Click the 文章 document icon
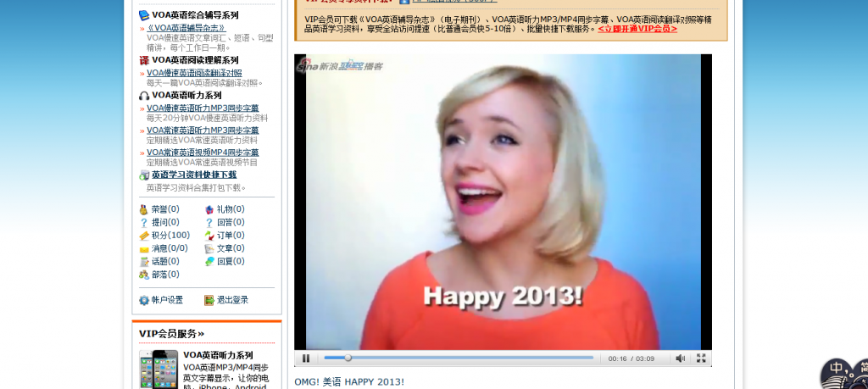The image size is (868, 389). pos(209,249)
